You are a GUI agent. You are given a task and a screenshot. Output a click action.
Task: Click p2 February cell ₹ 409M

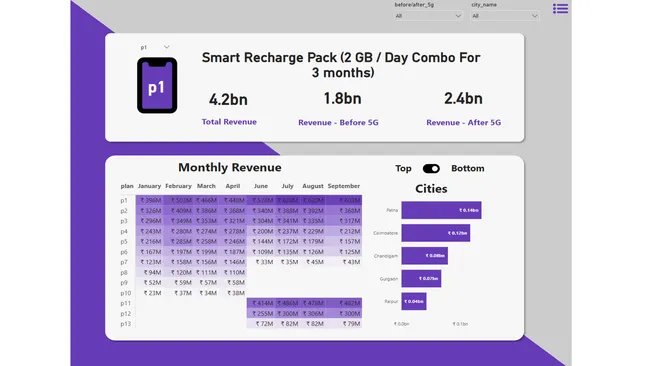click(x=179, y=211)
